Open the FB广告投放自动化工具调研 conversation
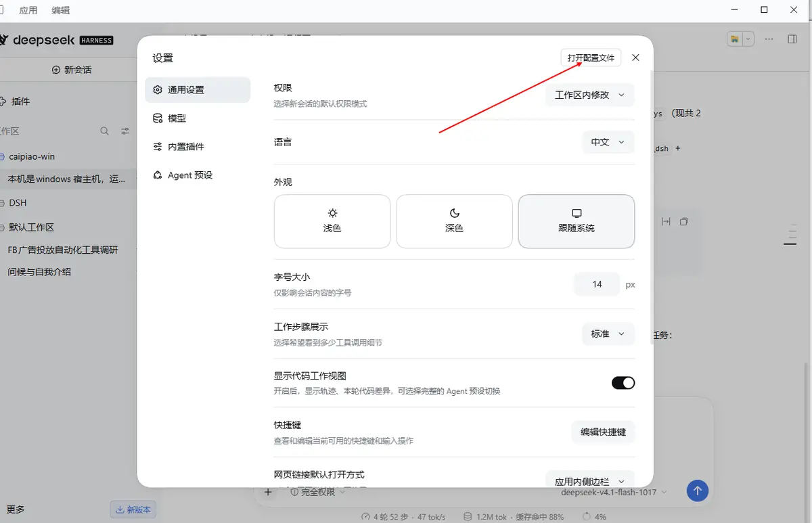 tap(62, 250)
